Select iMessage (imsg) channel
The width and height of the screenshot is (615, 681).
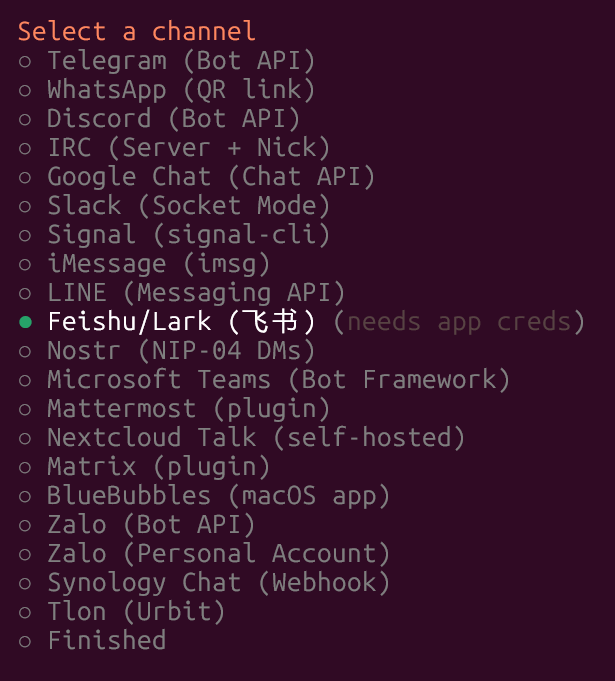coord(158,264)
